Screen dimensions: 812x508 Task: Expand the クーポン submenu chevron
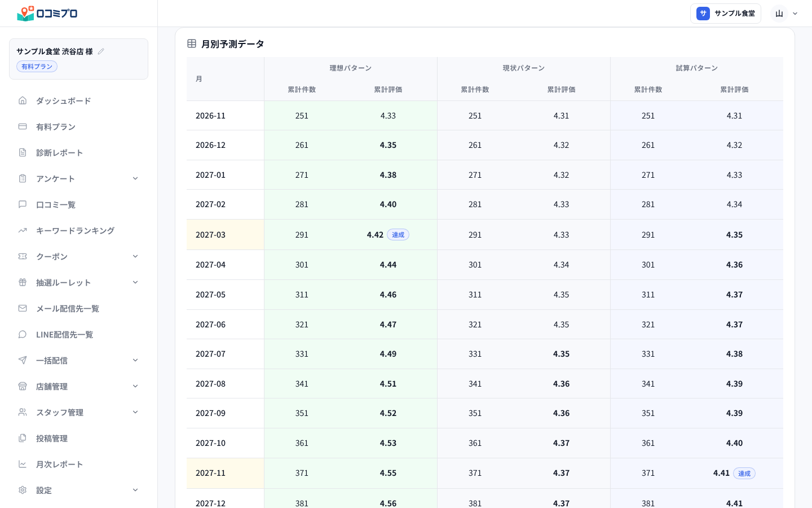(x=135, y=256)
